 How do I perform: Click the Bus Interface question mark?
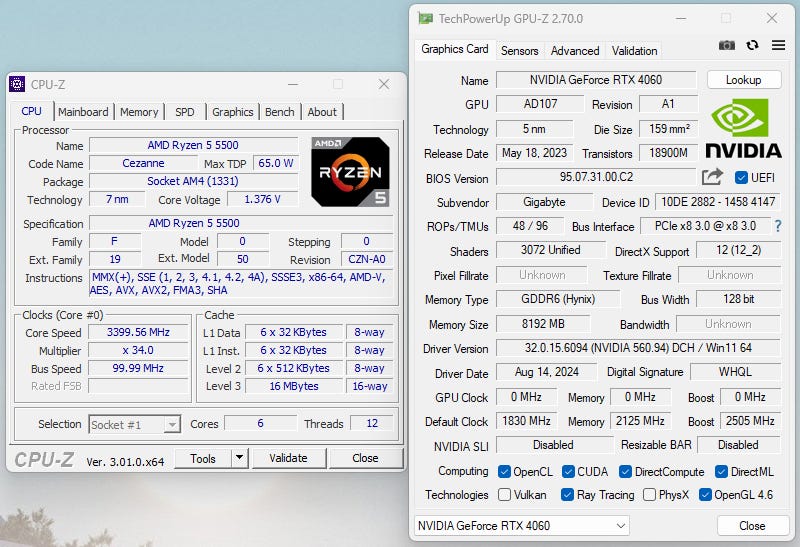tap(778, 226)
